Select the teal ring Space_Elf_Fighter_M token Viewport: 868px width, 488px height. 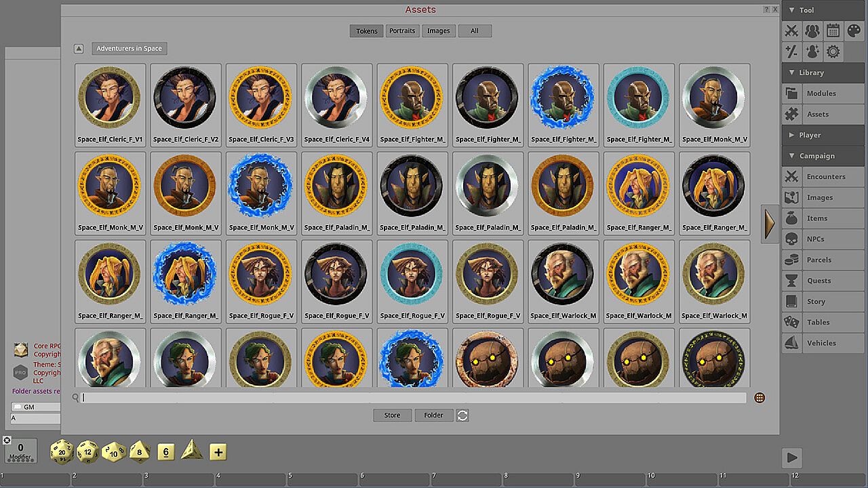click(639, 105)
